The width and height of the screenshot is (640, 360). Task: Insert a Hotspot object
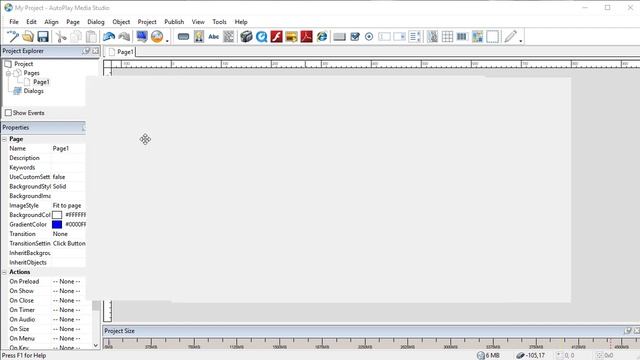492,37
